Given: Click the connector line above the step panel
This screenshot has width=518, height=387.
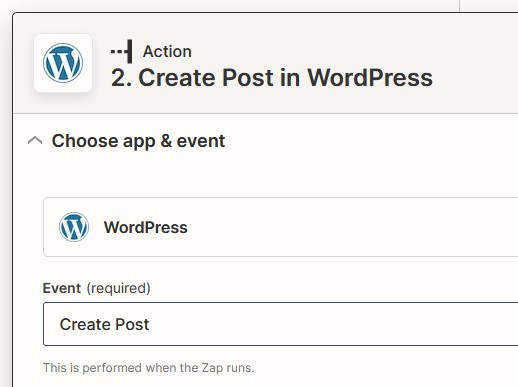Looking at the screenshot, I should pos(460,6).
